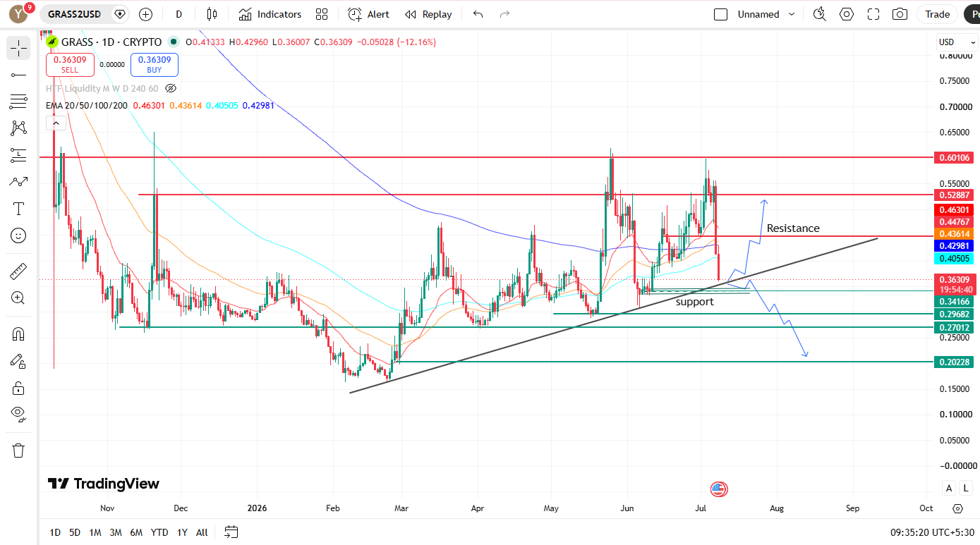
Task: Redo the last chart action
Action: point(504,14)
